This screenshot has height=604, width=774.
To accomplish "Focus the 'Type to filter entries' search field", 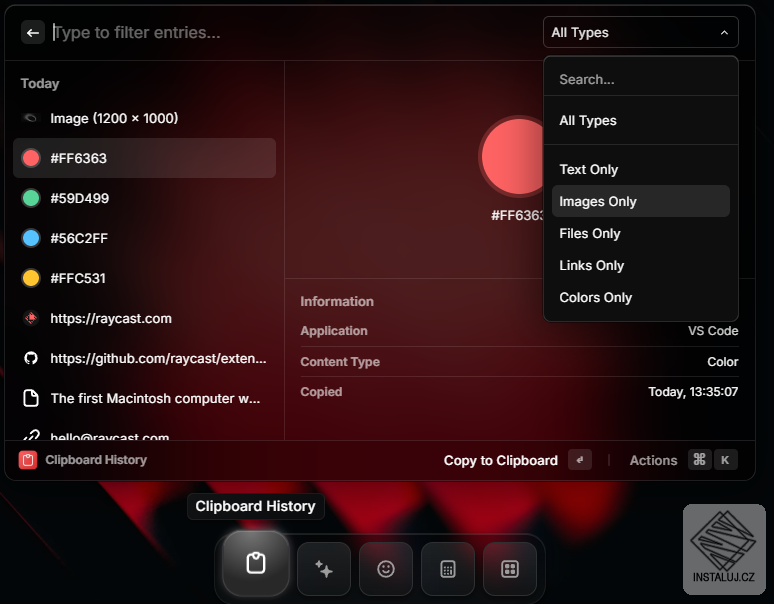I will click(291, 33).
